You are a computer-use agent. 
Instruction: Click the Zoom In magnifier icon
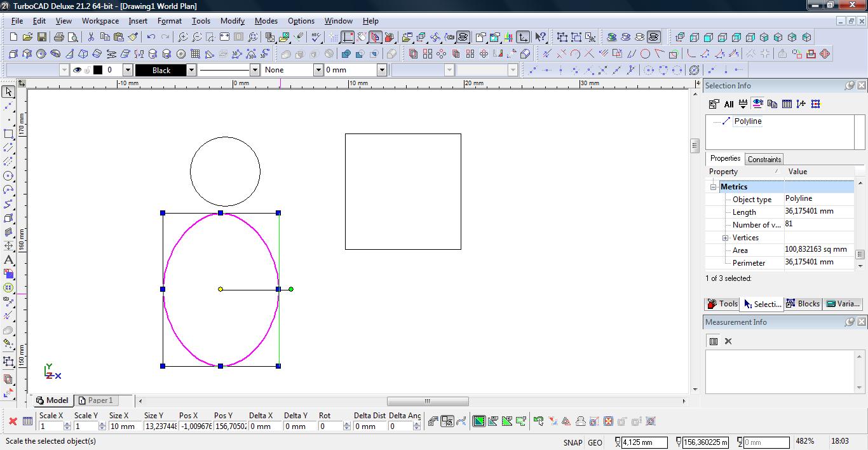coord(182,37)
